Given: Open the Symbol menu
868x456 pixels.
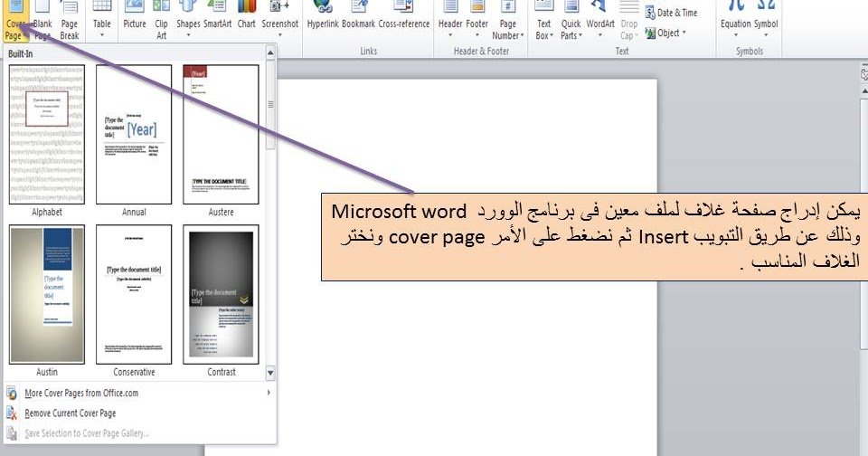Looking at the screenshot, I should 766,21.
